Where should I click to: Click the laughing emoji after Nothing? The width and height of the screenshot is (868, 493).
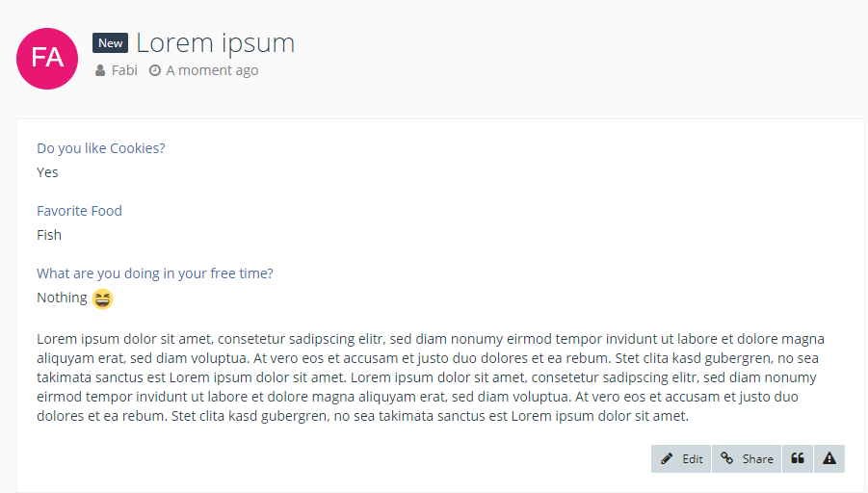coord(103,298)
